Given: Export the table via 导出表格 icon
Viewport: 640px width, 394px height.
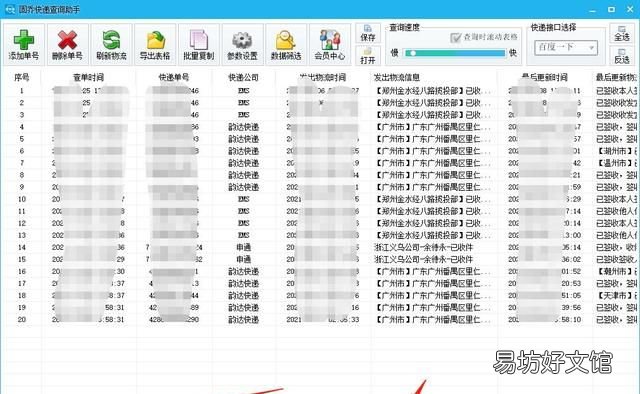Looking at the screenshot, I should click(155, 44).
